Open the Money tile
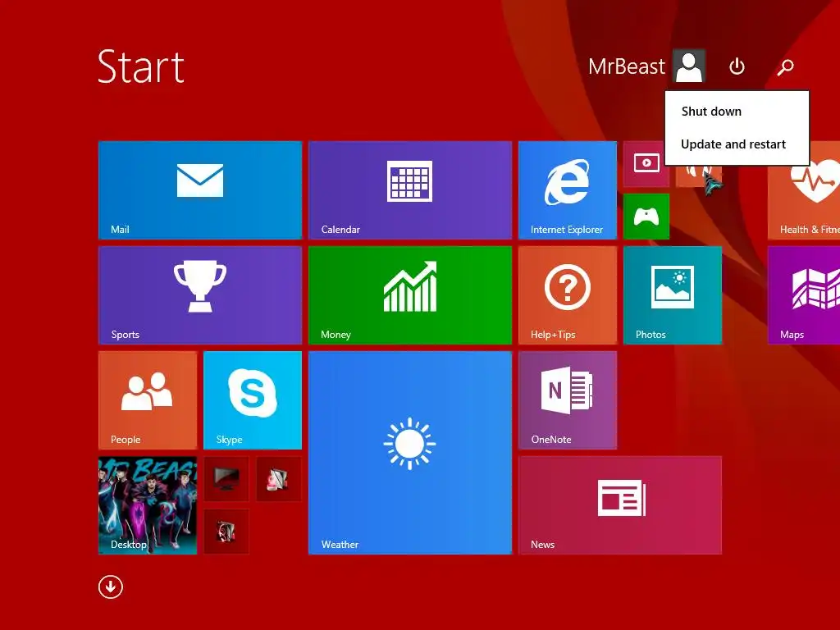 (x=410, y=295)
